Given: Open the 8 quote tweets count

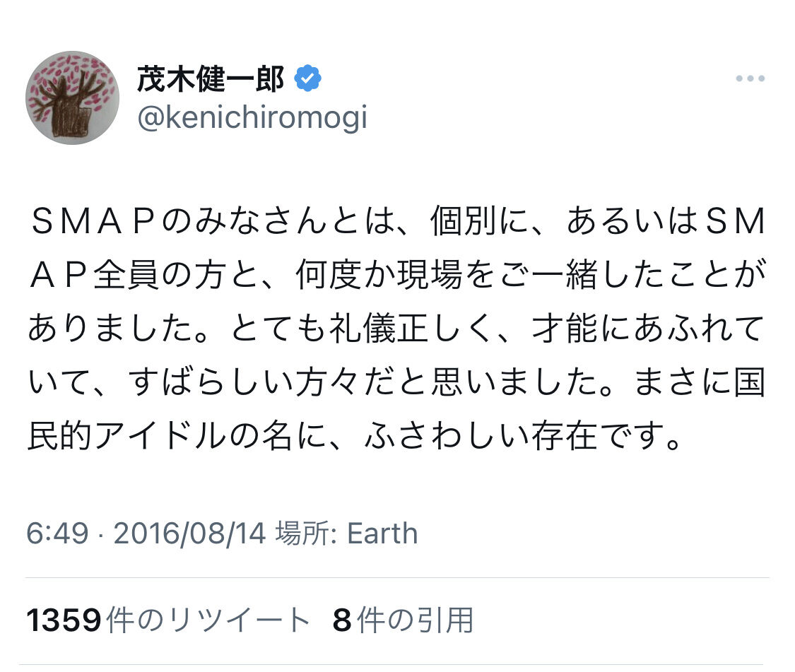Looking at the screenshot, I should point(341,620).
